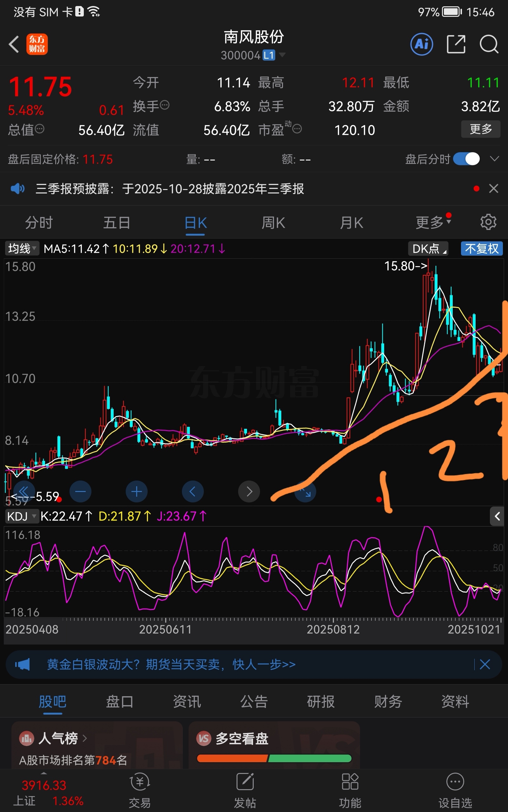Toggle the 不复权 adjustment button
The height and width of the screenshot is (812, 508).
482,249
